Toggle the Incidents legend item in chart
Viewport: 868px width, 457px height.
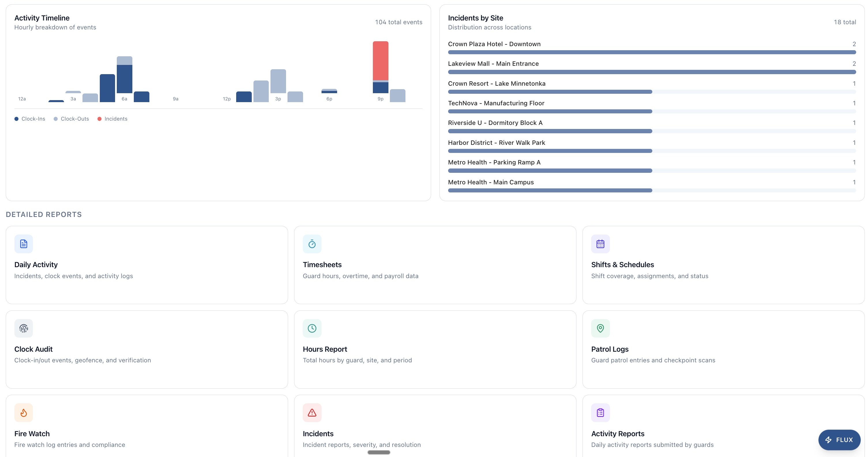112,119
